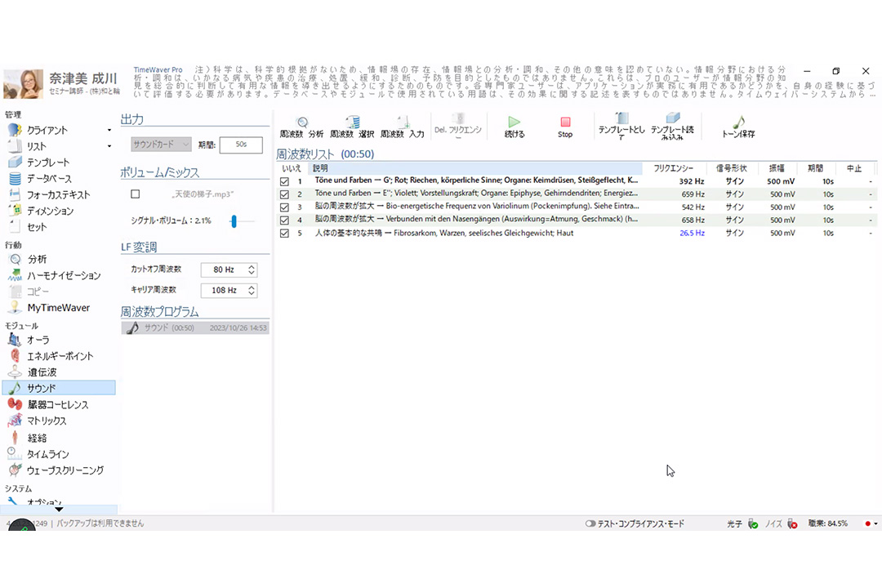Select ハーモナイゼーション in the sidebar
This screenshot has height=588, width=882.
coord(64,275)
